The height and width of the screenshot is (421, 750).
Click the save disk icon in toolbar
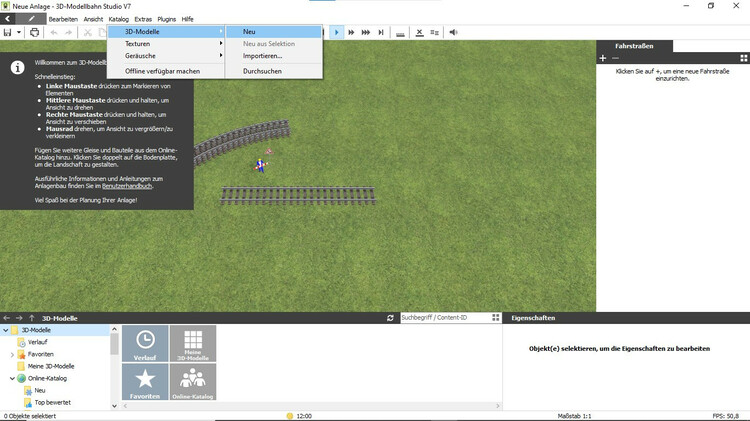[7, 32]
